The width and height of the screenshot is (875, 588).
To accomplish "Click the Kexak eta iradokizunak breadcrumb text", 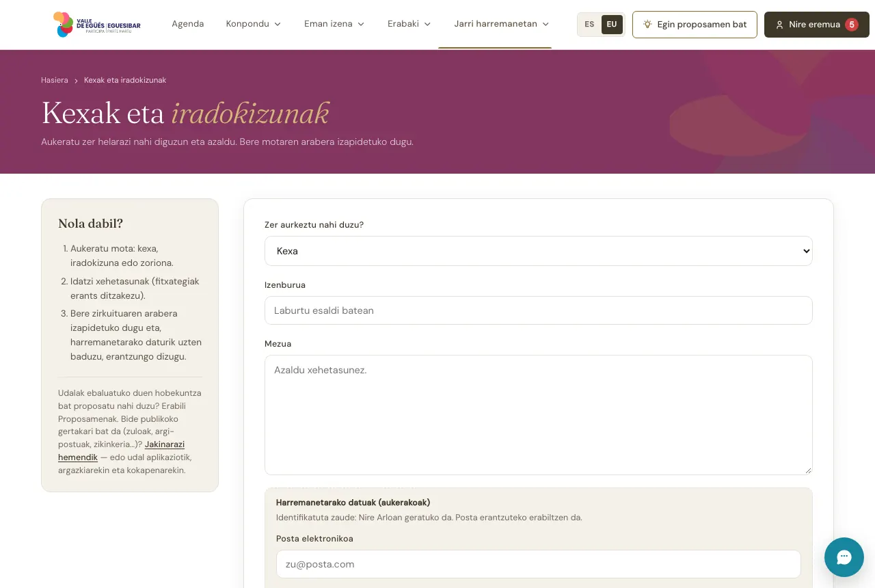I will click(125, 81).
